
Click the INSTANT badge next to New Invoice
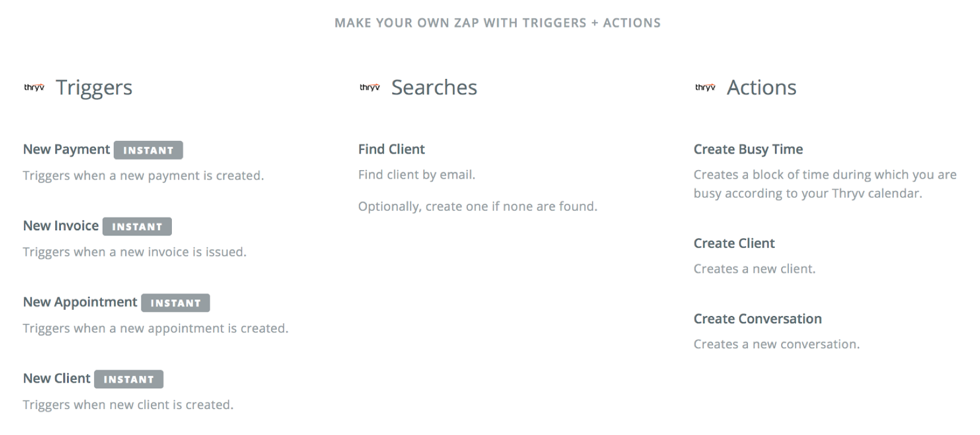137,227
